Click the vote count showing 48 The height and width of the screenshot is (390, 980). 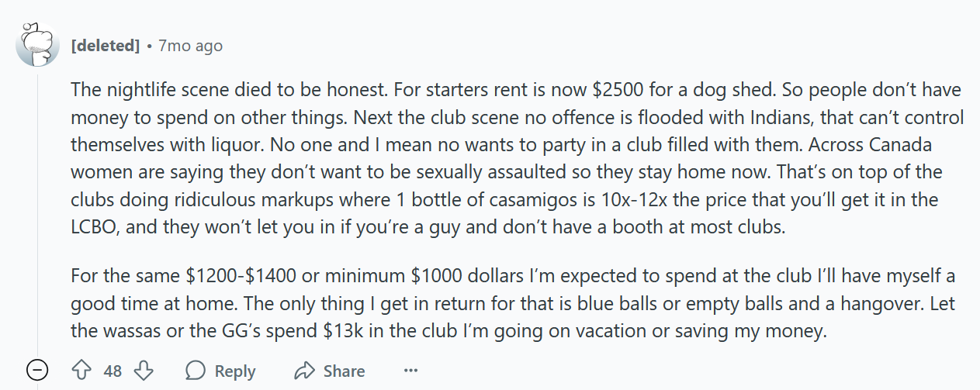113,371
